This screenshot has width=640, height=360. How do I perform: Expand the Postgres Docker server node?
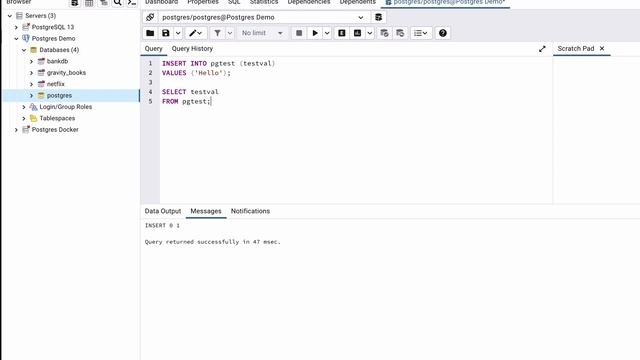coord(16,130)
